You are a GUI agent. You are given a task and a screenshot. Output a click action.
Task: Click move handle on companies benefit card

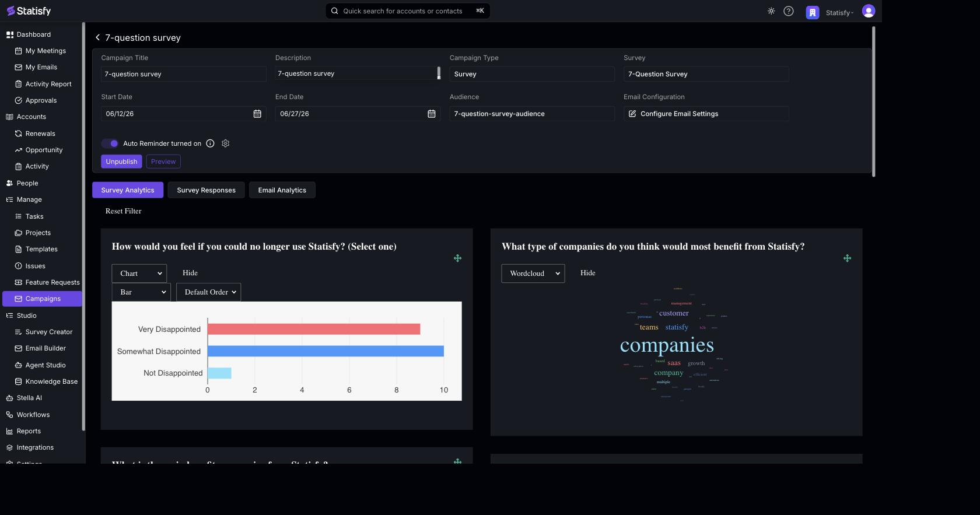tap(847, 258)
